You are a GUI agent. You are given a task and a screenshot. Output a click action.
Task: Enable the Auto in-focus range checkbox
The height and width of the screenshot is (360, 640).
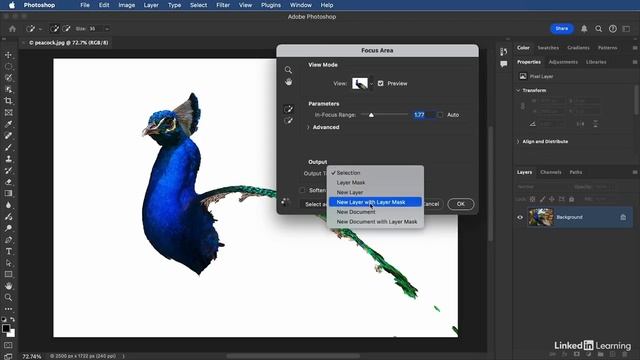click(440, 115)
